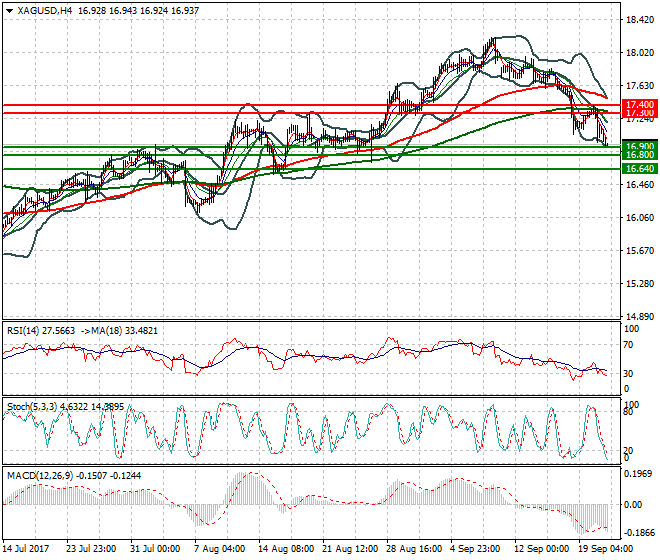Select the red 17.400 price level label
The image size is (660, 560).
pyautogui.click(x=640, y=104)
